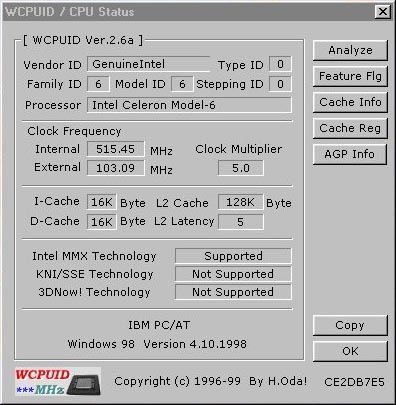Click the Intel MMX Technology Supported field

click(x=233, y=256)
